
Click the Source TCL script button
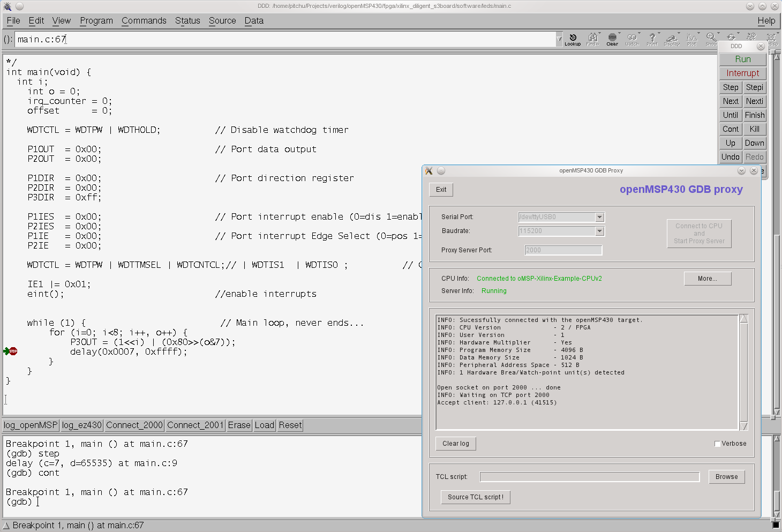point(476,497)
